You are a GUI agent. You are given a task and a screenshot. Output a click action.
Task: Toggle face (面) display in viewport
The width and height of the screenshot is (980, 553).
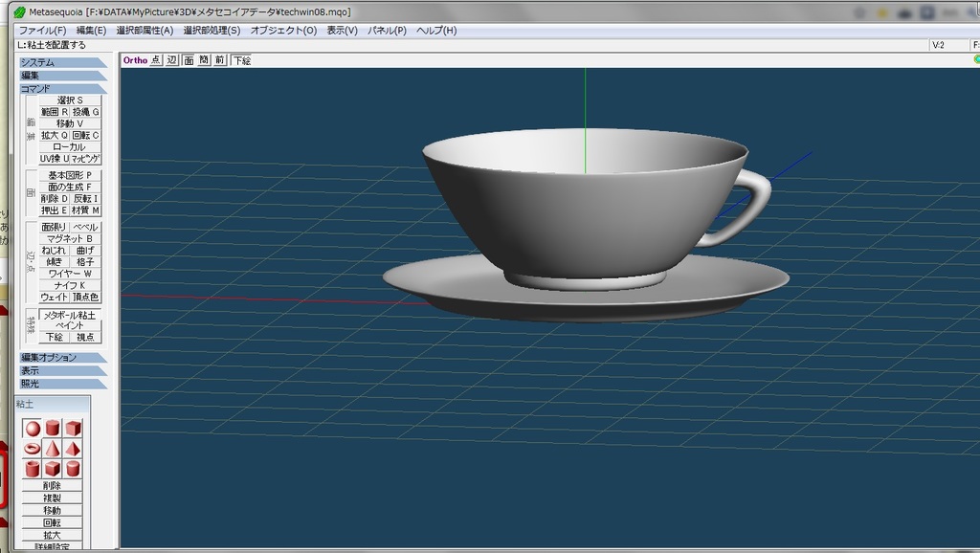(x=189, y=60)
